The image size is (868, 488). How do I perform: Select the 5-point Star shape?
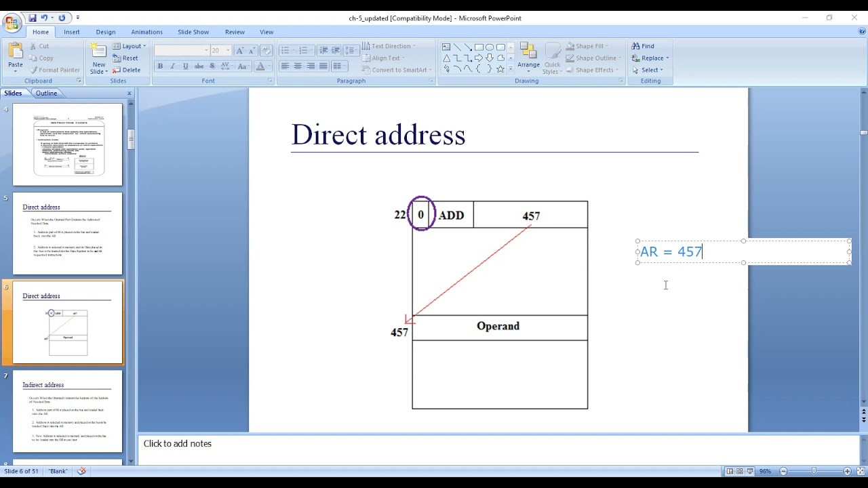tap(500, 69)
